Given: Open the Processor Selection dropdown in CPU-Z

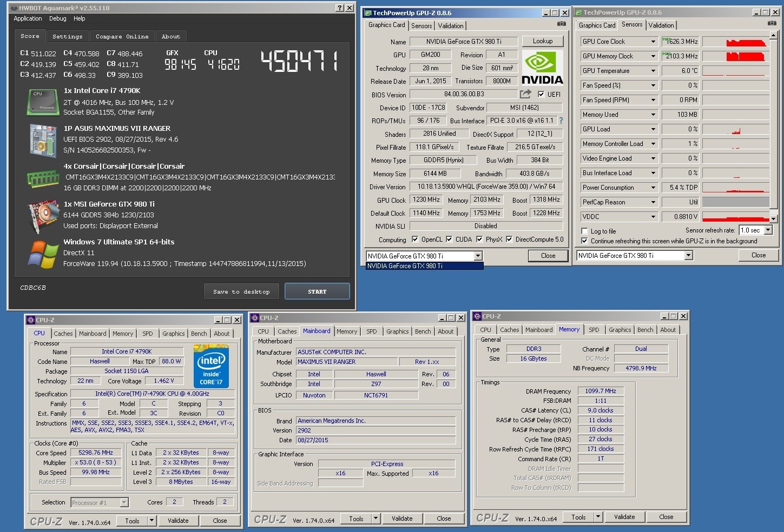Looking at the screenshot, I should (124, 502).
